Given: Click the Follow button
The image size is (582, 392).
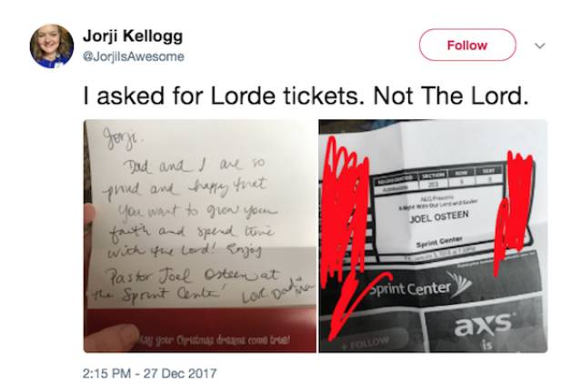Looking at the screenshot, I should point(467,45).
